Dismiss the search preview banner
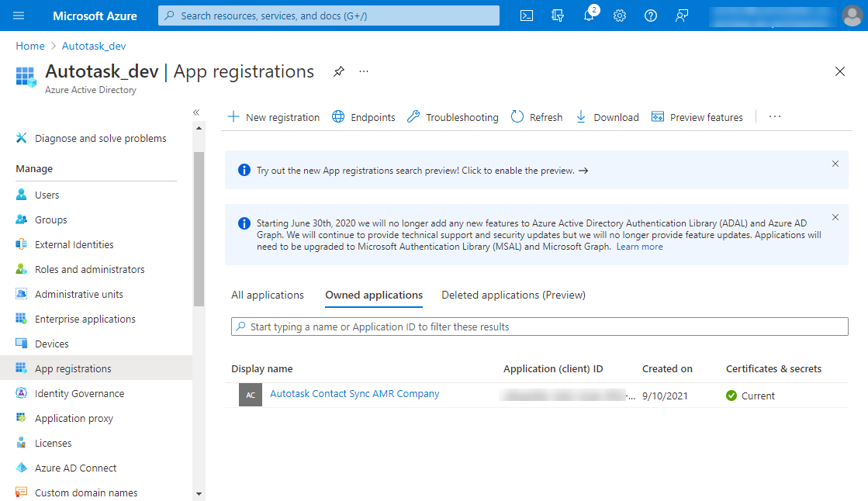868x501 pixels. [835, 164]
